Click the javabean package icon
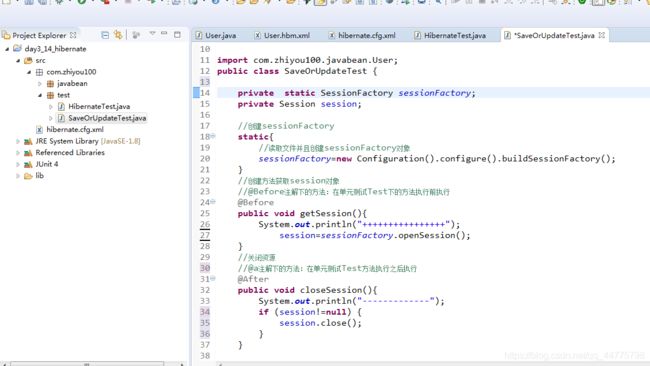650x366 pixels. pos(50,84)
